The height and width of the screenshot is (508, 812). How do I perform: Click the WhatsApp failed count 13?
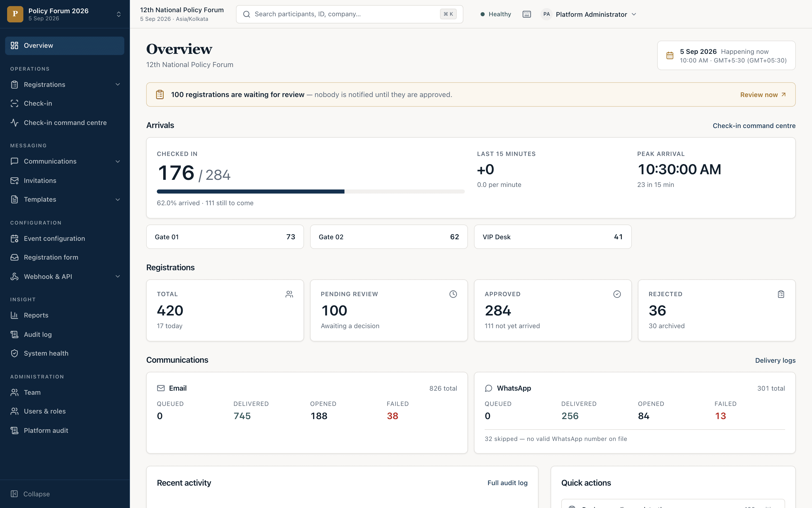[720, 416]
